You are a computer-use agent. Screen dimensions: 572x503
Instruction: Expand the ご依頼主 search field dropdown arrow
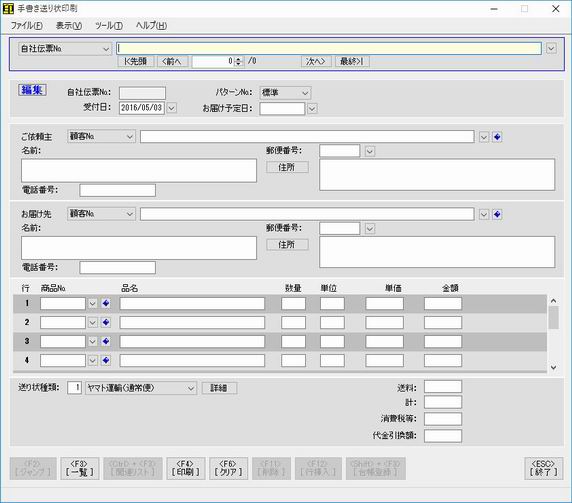(x=484, y=137)
